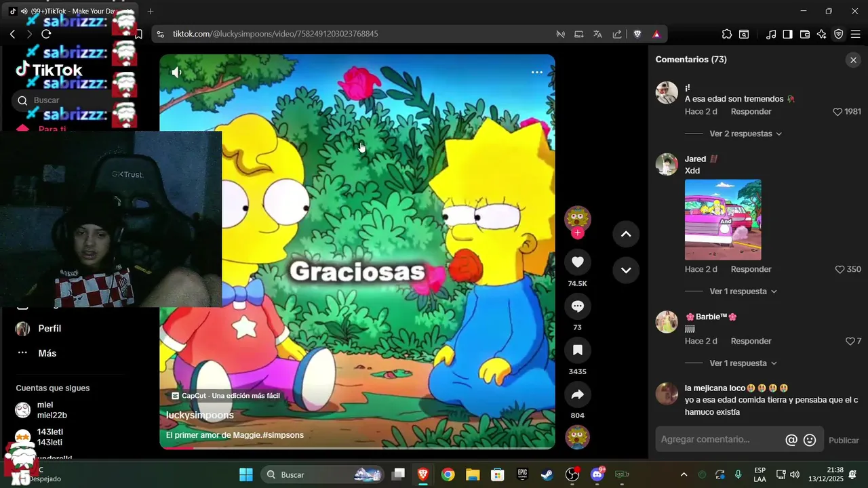Toggle the browser sidebar panel
The height and width of the screenshot is (488, 868).
[x=787, y=34]
